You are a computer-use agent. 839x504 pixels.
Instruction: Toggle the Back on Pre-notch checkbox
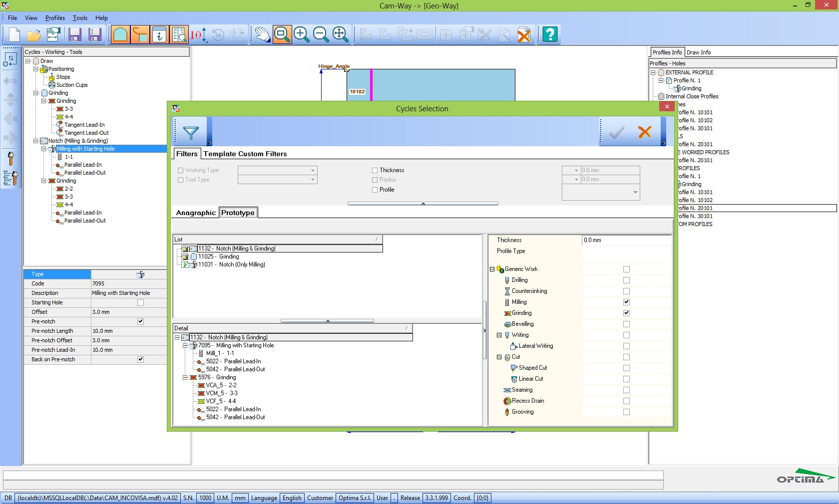click(x=140, y=359)
